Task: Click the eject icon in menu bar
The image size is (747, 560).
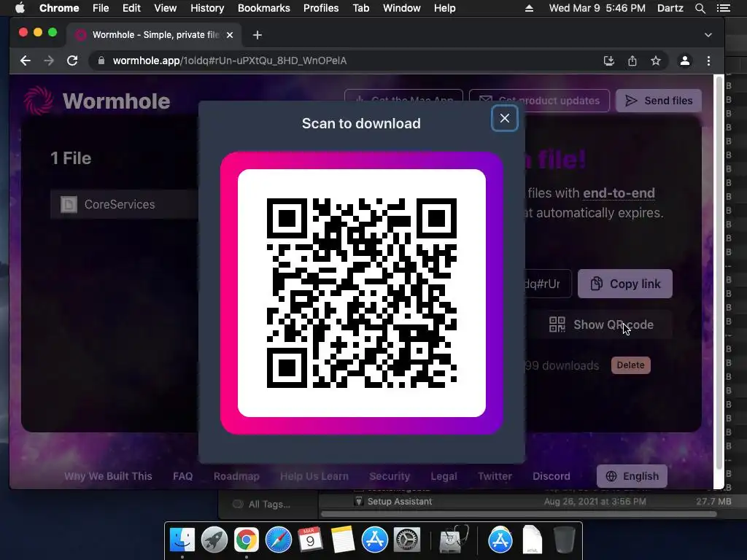Action: (530, 8)
